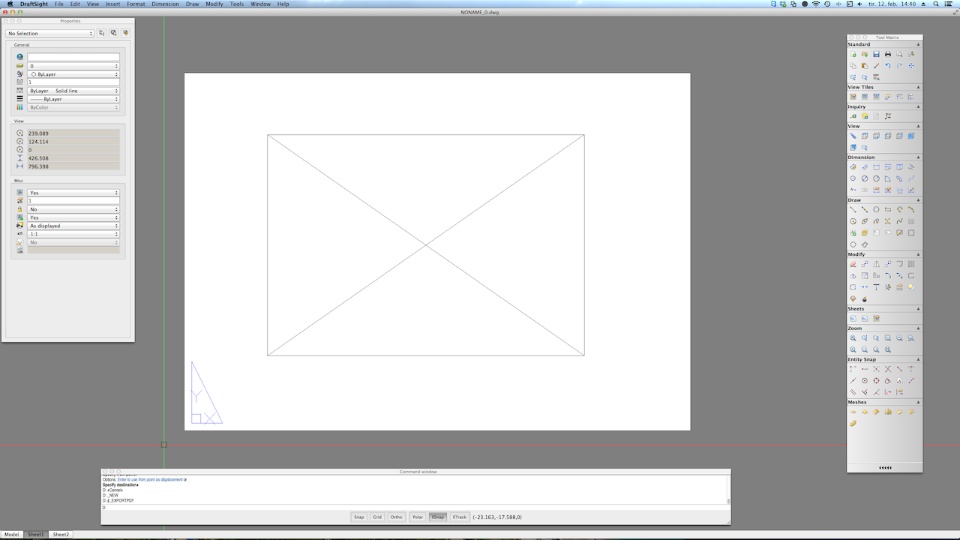Open the layer dropdown showing 0
Viewport: 960px width, 540px height.
click(x=73, y=66)
